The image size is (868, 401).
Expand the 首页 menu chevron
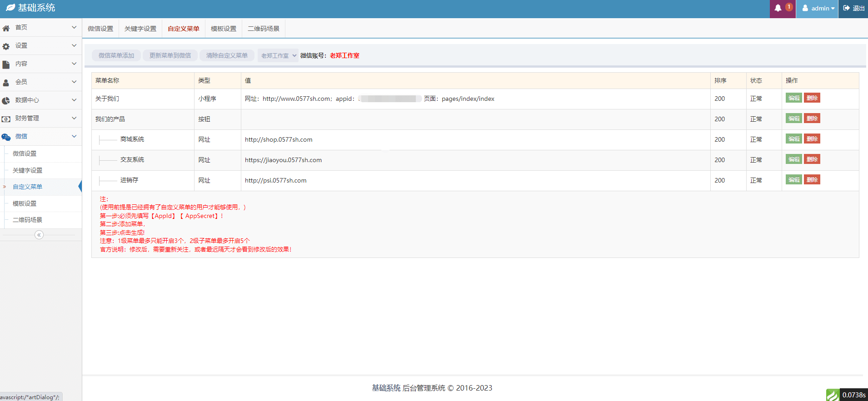[x=74, y=28]
